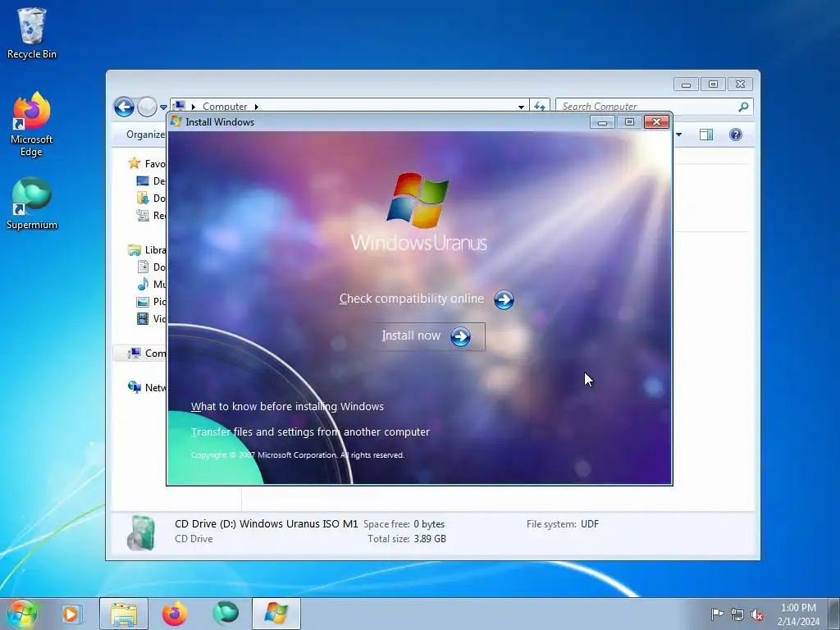The height and width of the screenshot is (630, 840).
Task: Open Firefox from the taskbar
Action: pyautogui.click(x=175, y=614)
